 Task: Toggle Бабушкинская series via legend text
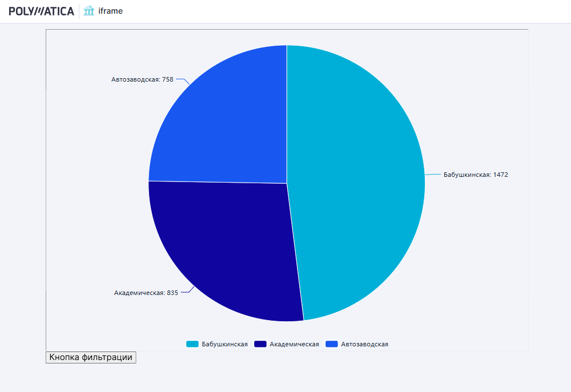(224, 344)
